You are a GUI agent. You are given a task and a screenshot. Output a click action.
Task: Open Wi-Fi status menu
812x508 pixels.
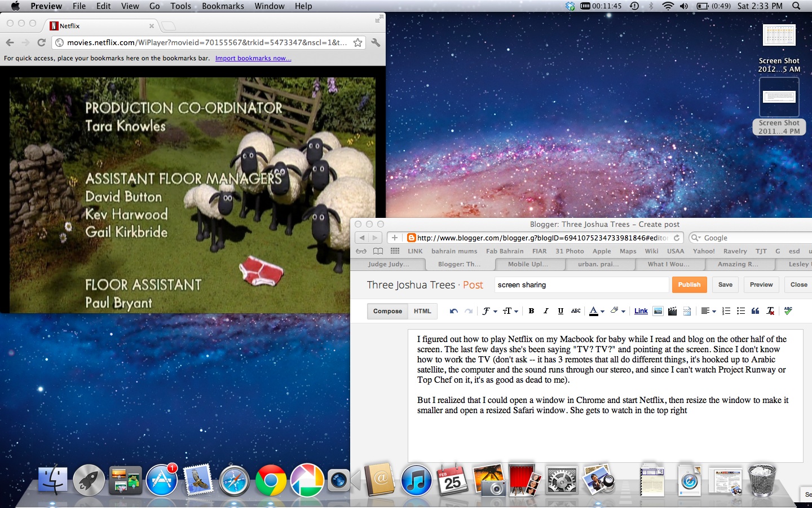tap(668, 6)
